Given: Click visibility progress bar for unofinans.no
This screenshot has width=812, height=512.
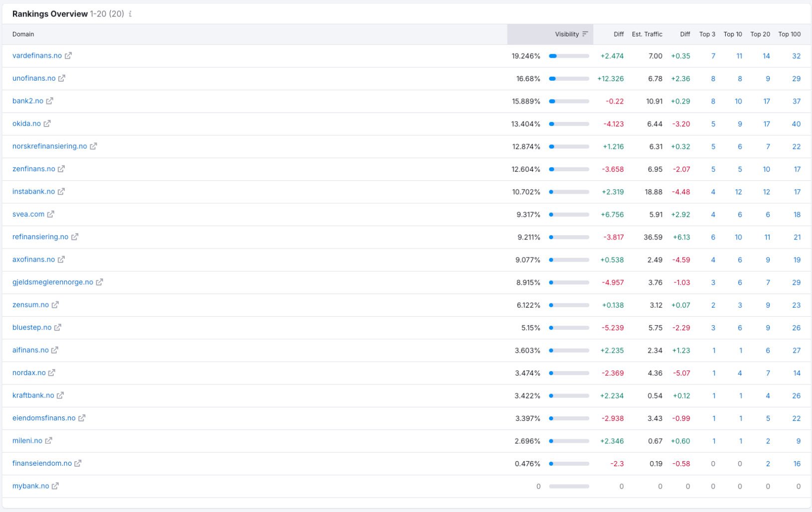Looking at the screenshot, I should (x=569, y=79).
